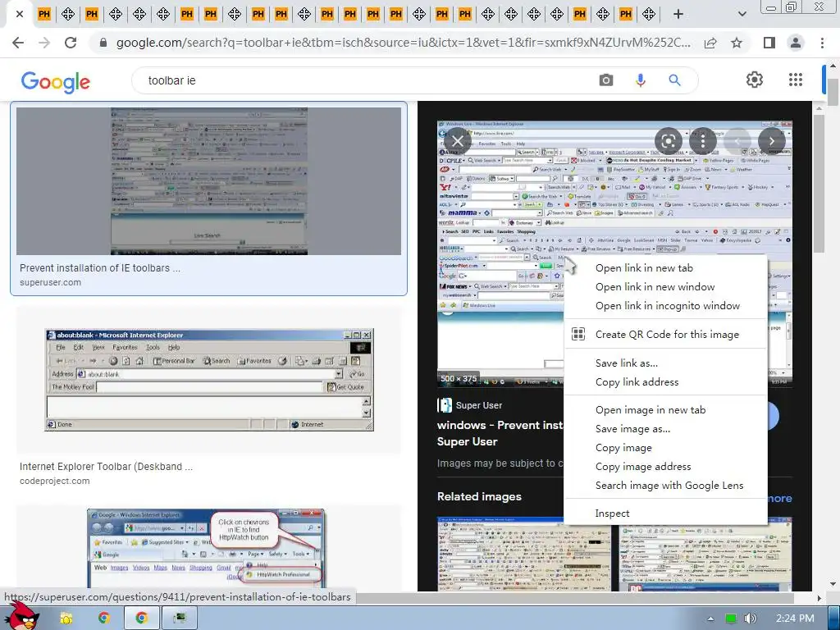Choose 'Save image as...'
This screenshot has width=840, height=630.
[666, 428]
